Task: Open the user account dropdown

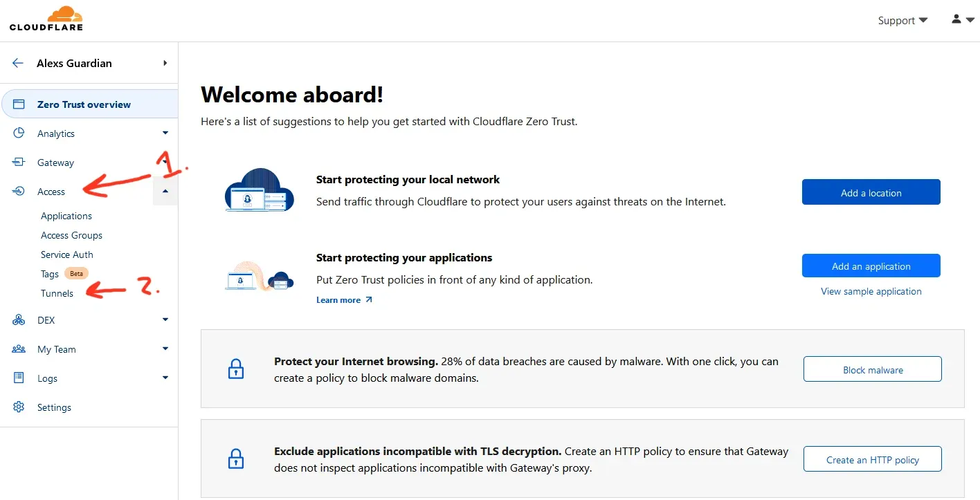Action: tap(962, 20)
